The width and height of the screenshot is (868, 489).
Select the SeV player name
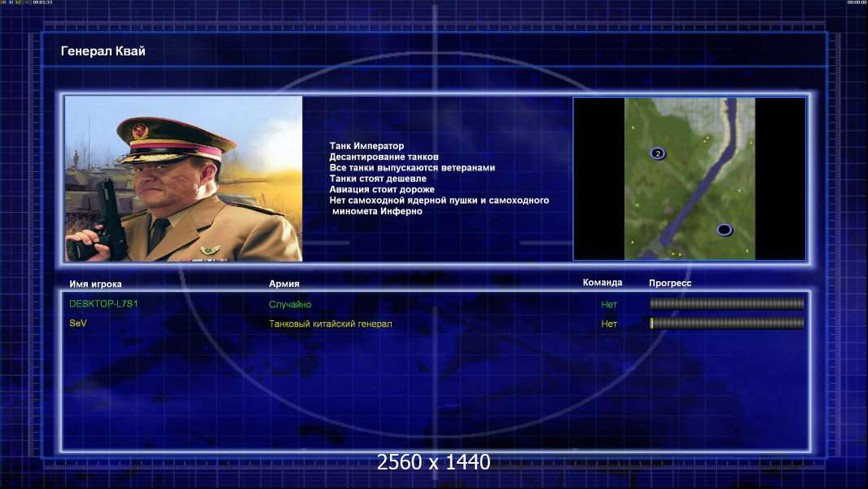[x=78, y=323]
